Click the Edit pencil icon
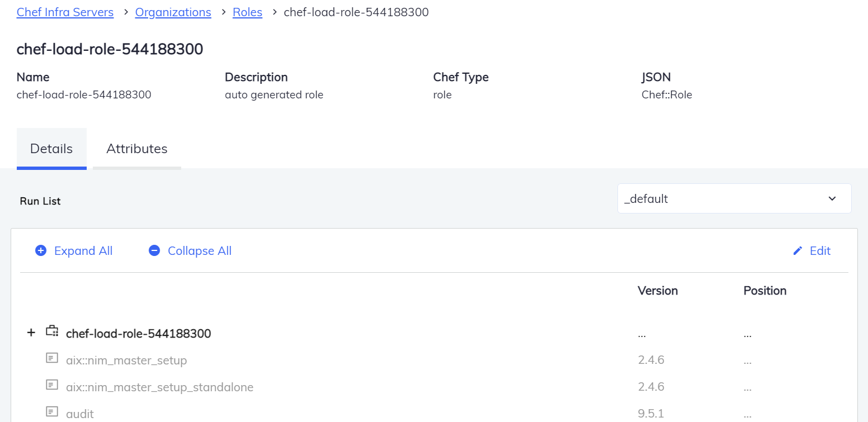This screenshot has width=868, height=422. [x=798, y=251]
